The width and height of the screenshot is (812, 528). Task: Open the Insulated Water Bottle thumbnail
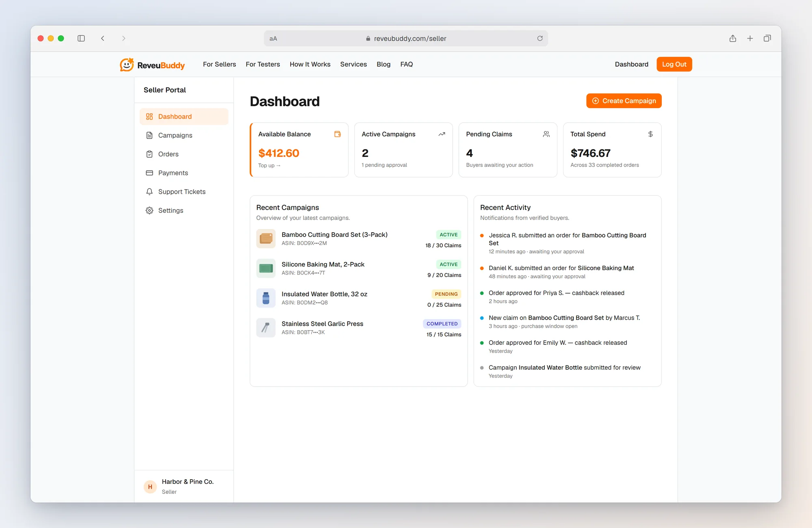pyautogui.click(x=266, y=298)
